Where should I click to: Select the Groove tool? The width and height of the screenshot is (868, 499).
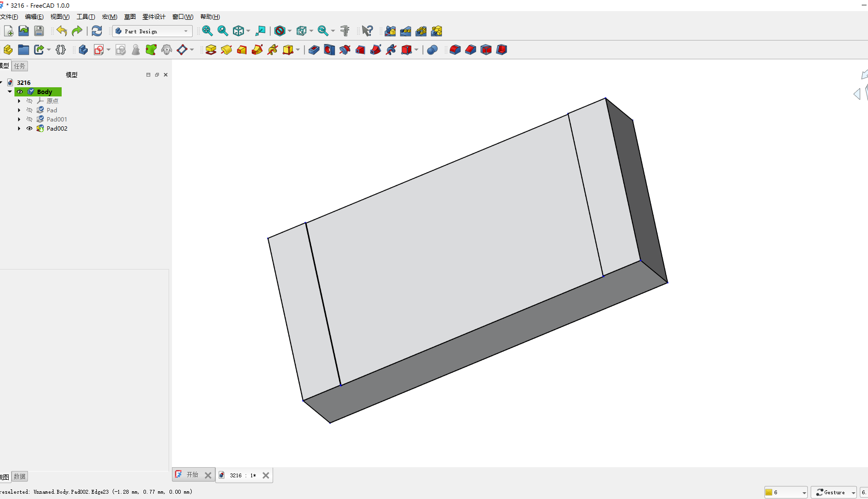[x=345, y=50]
